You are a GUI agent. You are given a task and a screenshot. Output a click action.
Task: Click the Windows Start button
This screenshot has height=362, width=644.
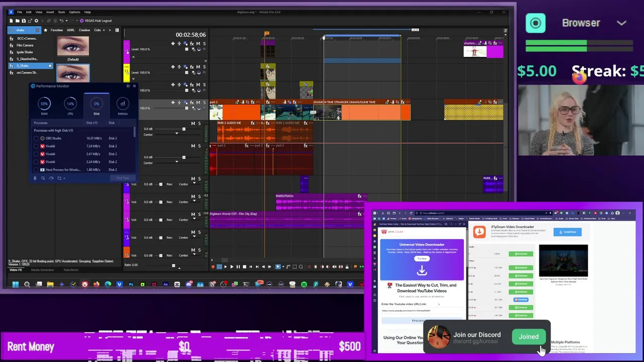pyautogui.click(x=15, y=285)
